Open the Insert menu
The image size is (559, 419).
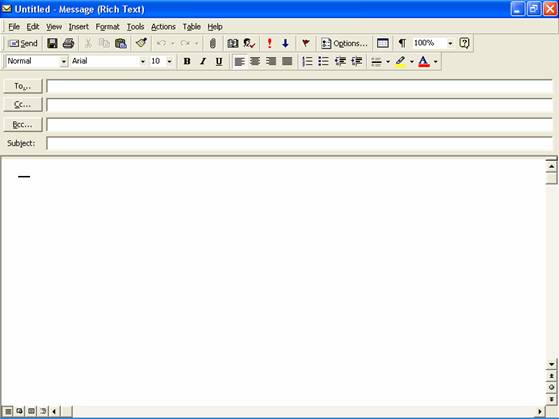(x=78, y=27)
